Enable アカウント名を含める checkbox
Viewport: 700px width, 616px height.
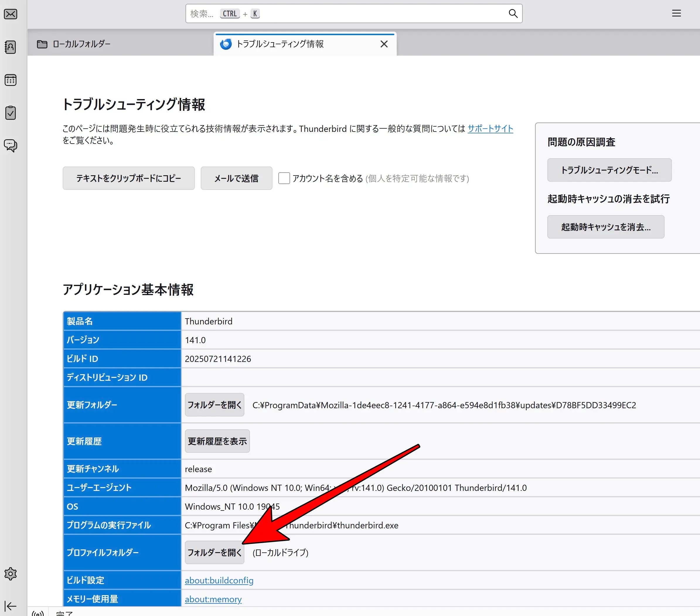[284, 178]
